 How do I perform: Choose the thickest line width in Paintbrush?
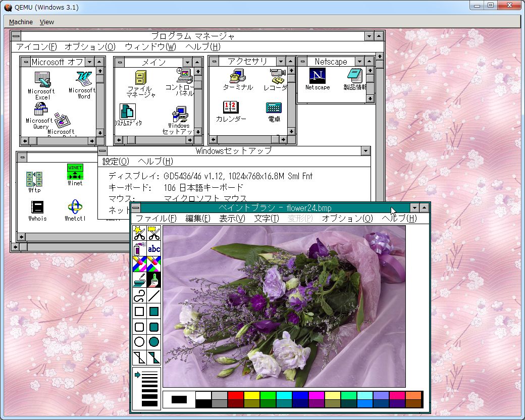149,403
